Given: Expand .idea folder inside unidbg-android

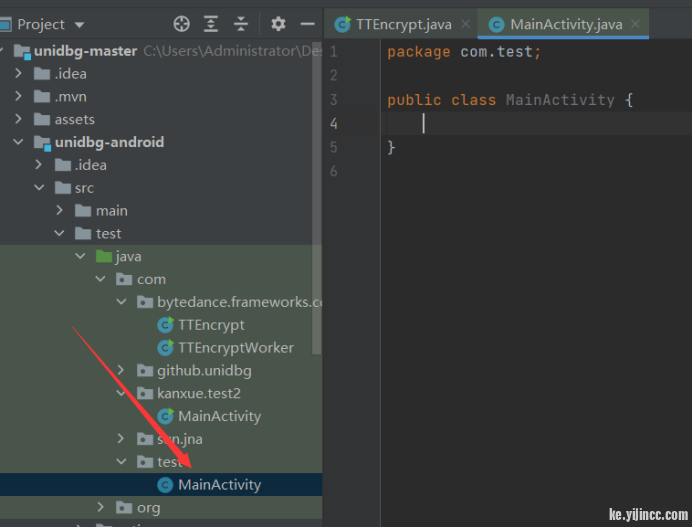Looking at the screenshot, I should coord(39,165).
